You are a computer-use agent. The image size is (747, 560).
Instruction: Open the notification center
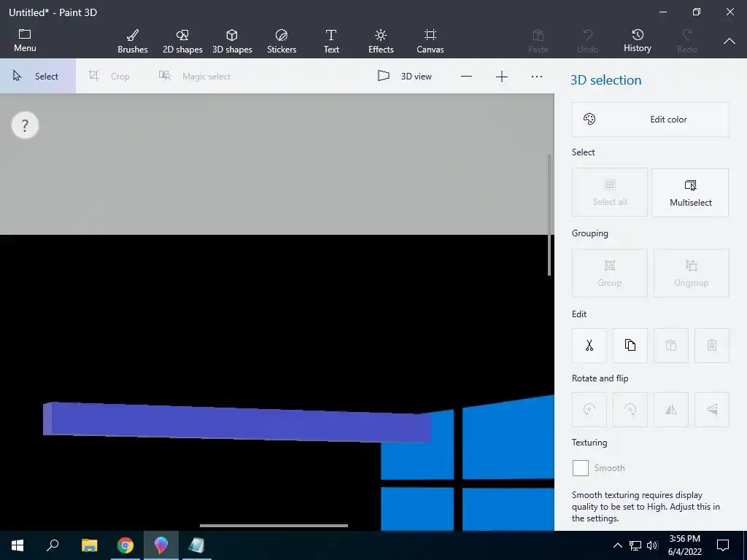(723, 545)
